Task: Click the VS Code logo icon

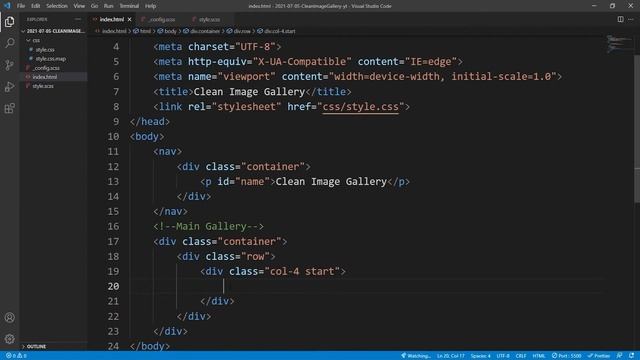Action: click(7, 6)
